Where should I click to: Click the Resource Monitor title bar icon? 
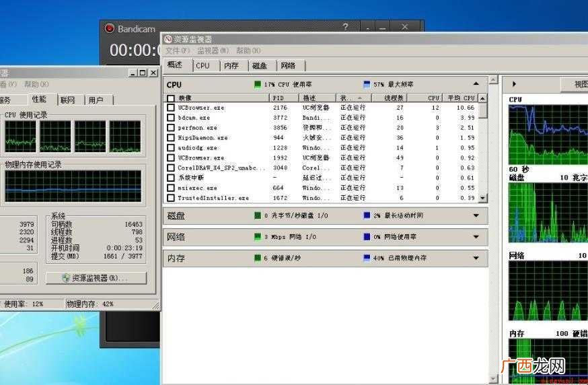[168, 40]
